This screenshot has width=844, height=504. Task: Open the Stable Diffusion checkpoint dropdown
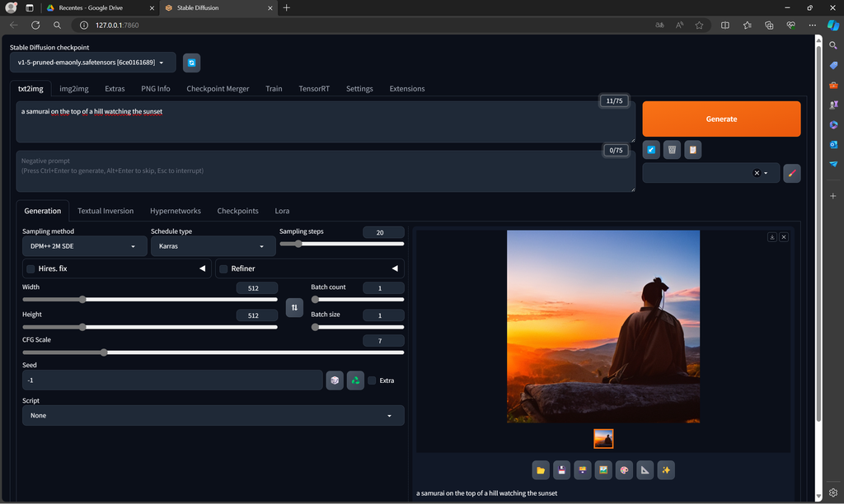pos(92,63)
